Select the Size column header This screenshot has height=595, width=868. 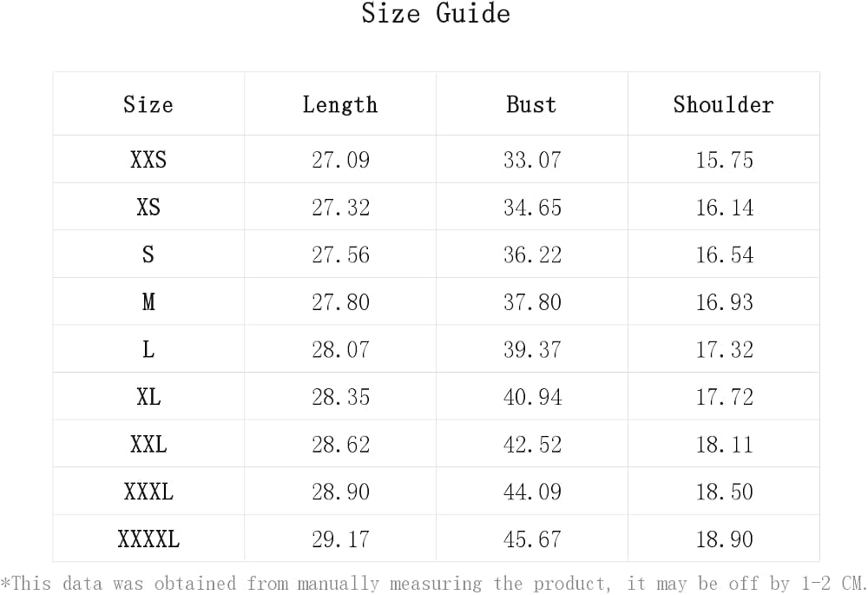(x=148, y=104)
